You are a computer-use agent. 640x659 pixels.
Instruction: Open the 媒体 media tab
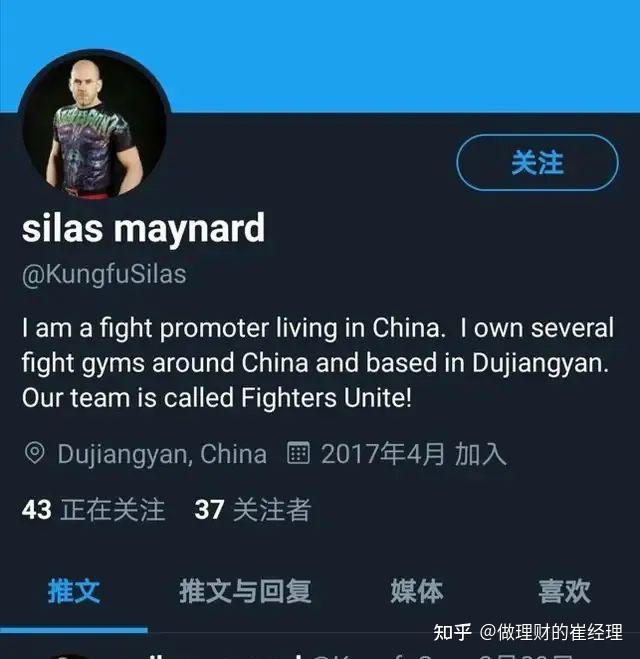(x=416, y=591)
